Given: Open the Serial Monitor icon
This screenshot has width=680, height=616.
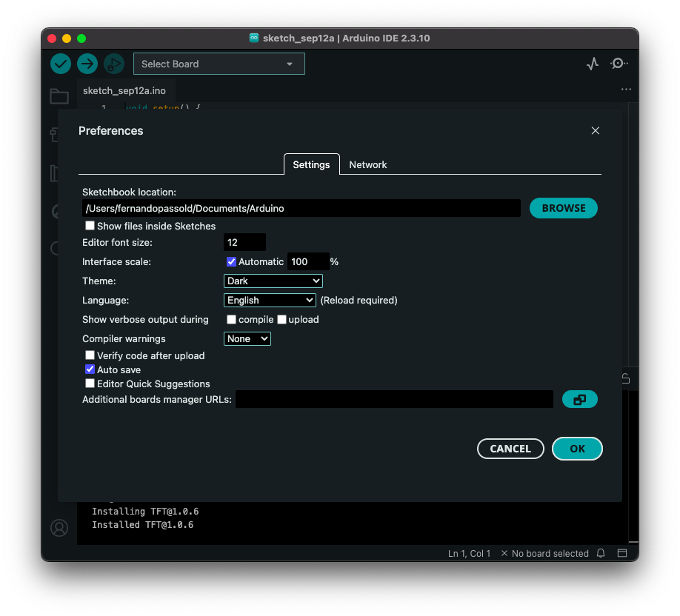Looking at the screenshot, I should coord(619,64).
